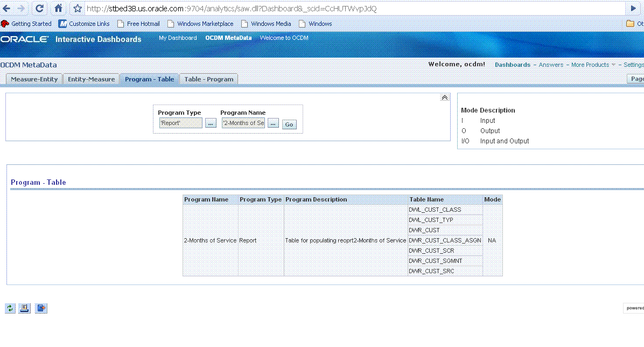Click the DWR_CUST_CLASS_ASGN table row
Viewport: 644px width, 347px height.
click(x=445, y=240)
